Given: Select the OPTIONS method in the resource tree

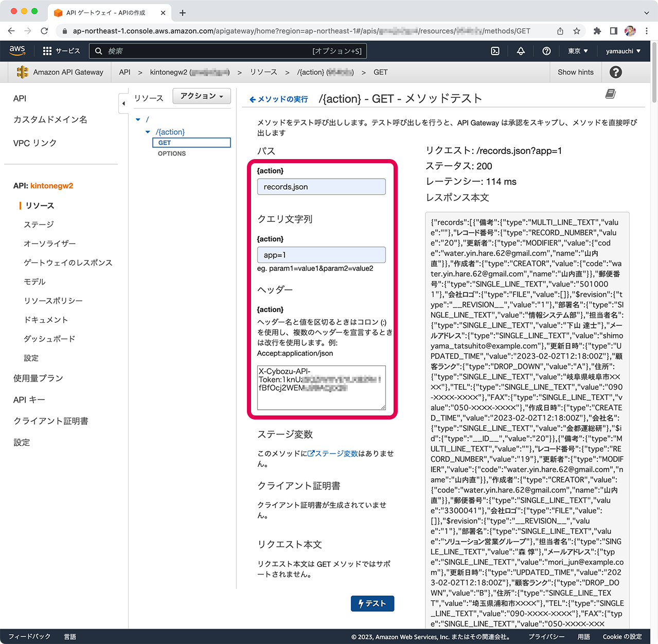Looking at the screenshot, I should tap(172, 153).
